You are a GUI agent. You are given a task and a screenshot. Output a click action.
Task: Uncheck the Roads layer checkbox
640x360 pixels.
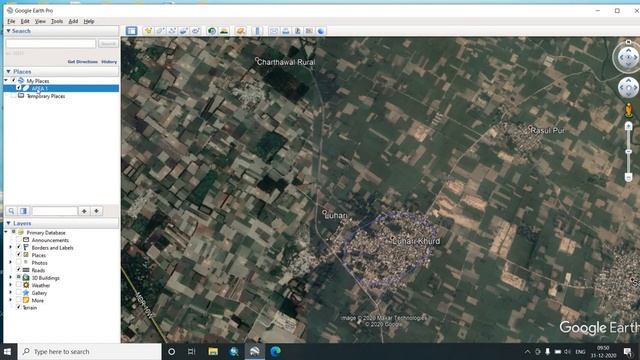(19, 270)
